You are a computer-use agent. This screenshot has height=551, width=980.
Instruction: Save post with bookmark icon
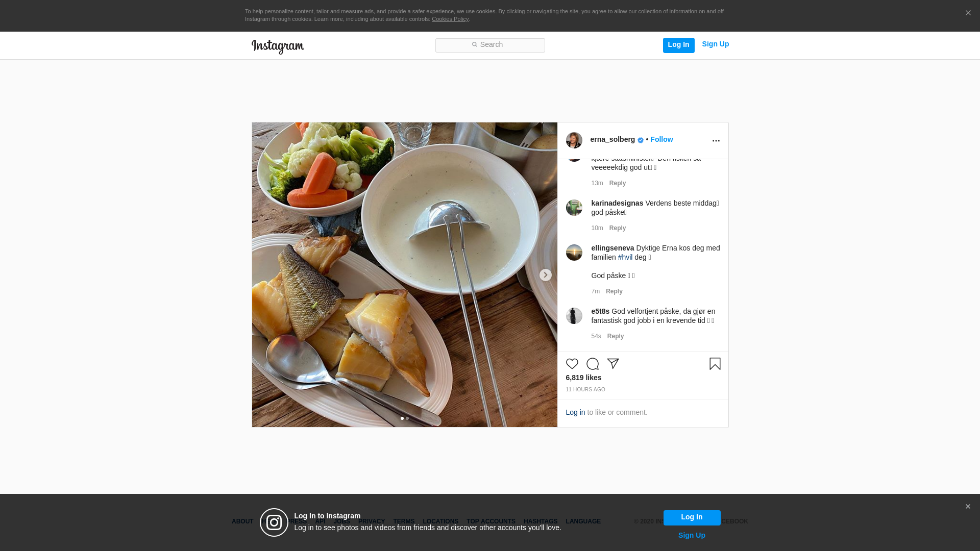[715, 364]
